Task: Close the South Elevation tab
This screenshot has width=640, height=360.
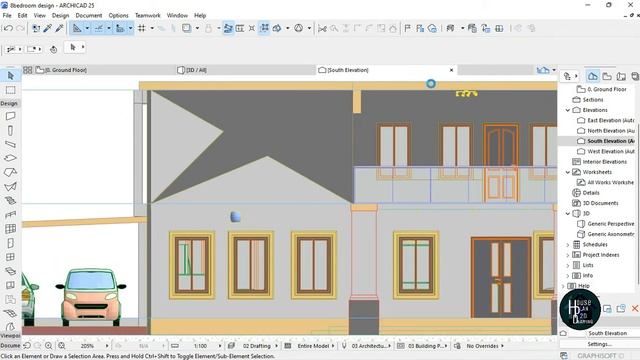Action: (x=451, y=70)
